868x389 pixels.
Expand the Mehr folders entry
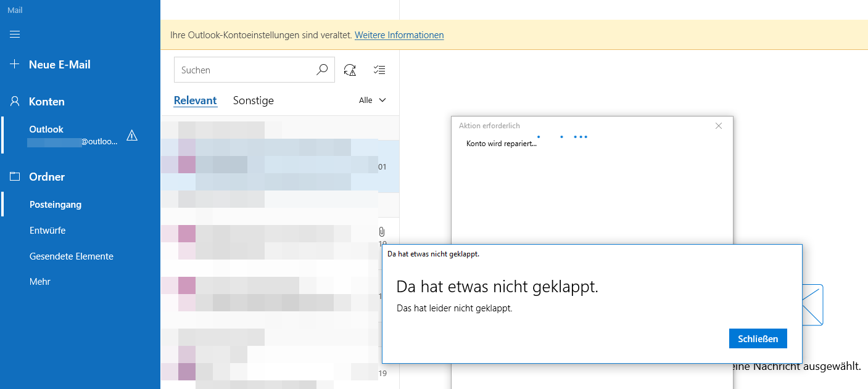pos(40,282)
